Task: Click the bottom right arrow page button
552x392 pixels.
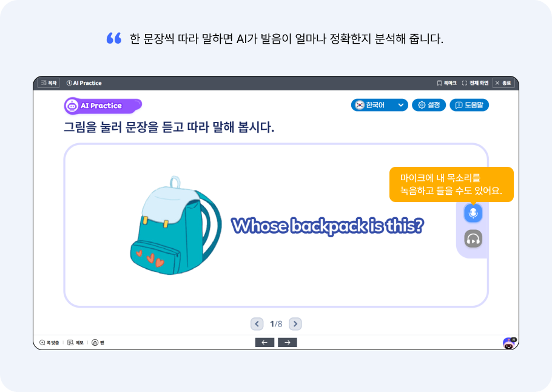Action: click(x=288, y=343)
